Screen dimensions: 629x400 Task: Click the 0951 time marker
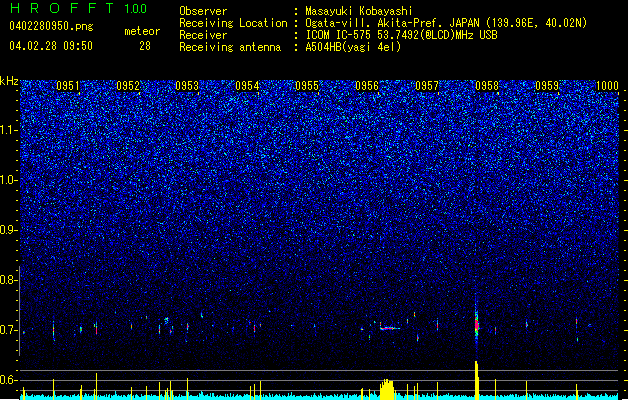[x=67, y=86]
